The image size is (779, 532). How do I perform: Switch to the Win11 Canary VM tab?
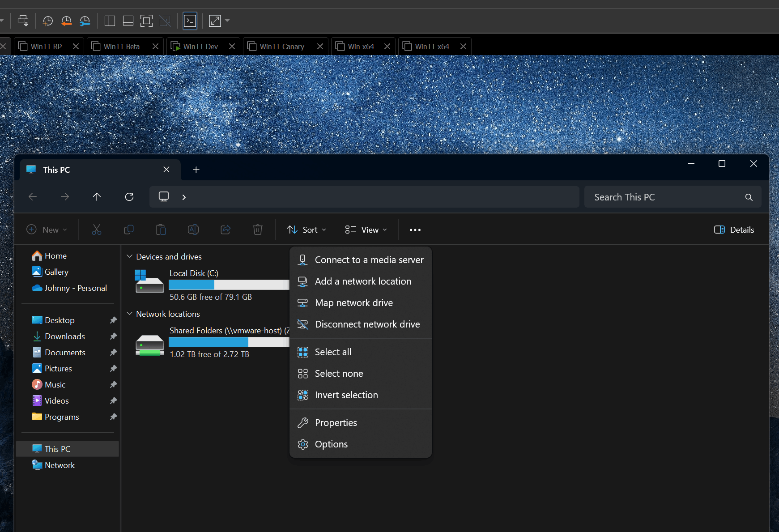pyautogui.click(x=282, y=47)
